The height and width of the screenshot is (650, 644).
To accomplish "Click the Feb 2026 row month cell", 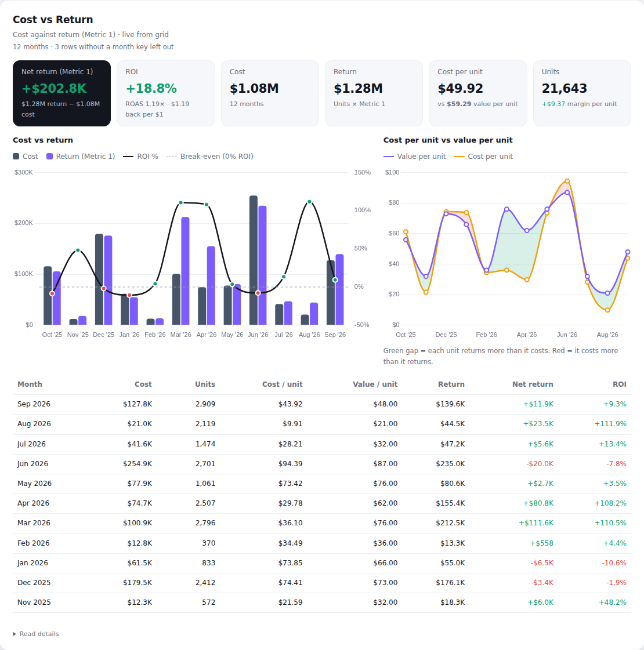I will [33, 543].
